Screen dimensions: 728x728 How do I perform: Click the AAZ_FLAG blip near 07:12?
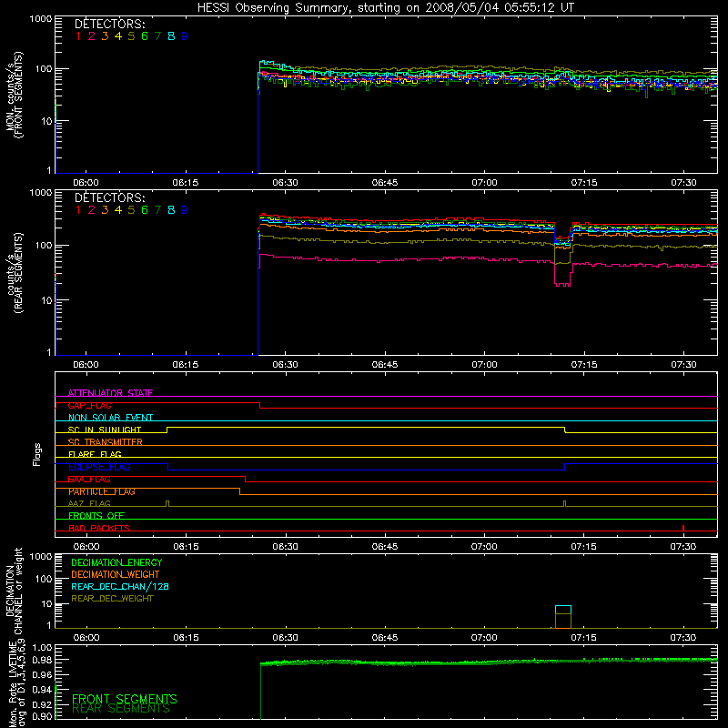click(x=564, y=503)
